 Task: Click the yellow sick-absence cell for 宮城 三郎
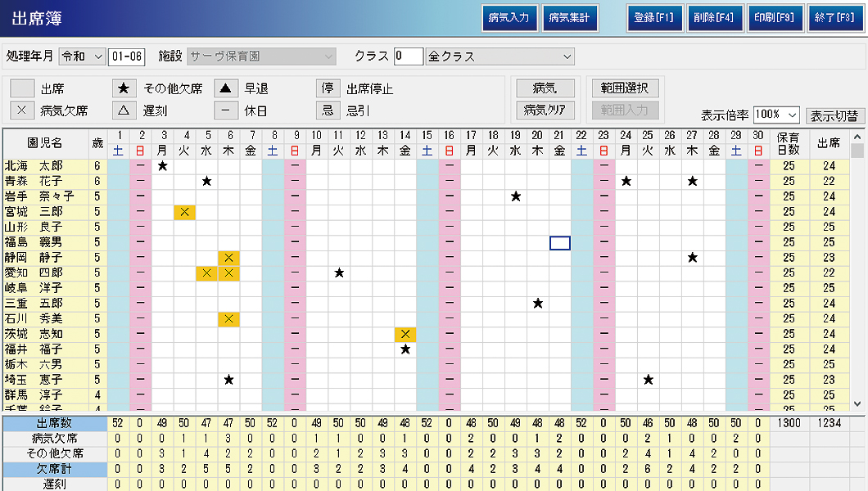(x=185, y=212)
